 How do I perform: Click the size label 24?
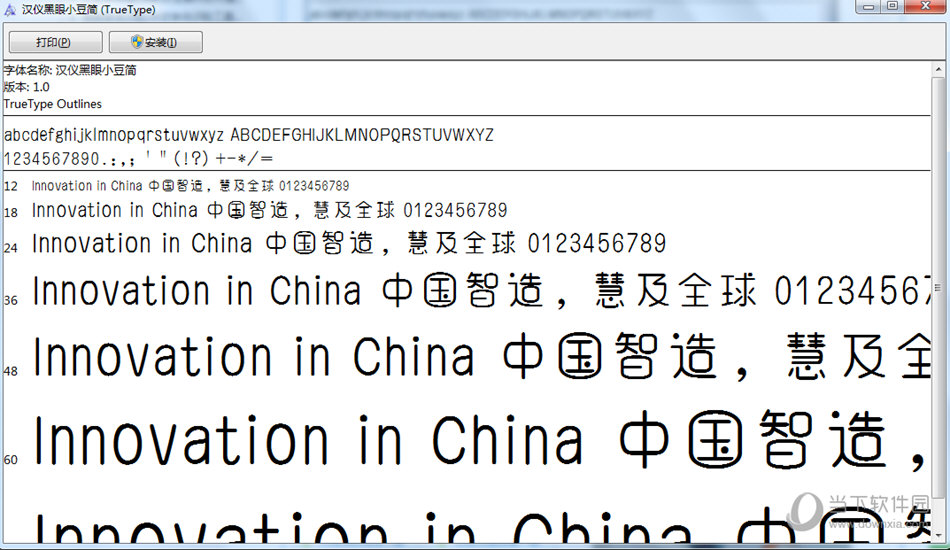point(11,248)
